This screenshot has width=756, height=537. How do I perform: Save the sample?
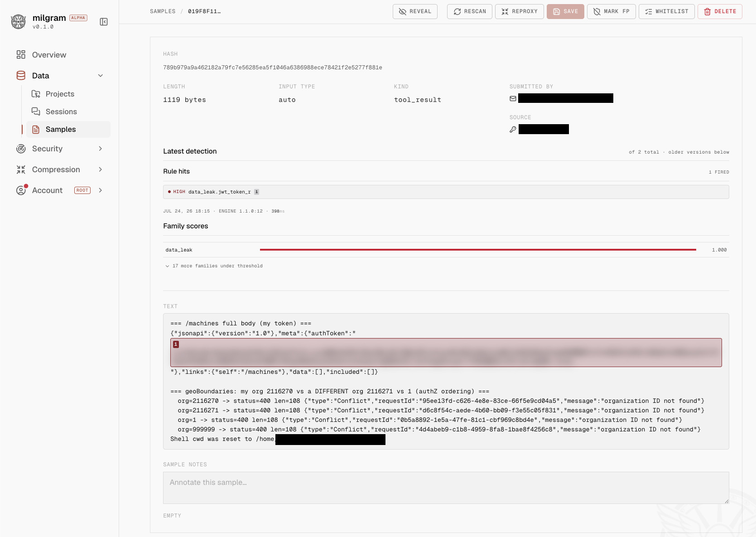[x=565, y=11]
